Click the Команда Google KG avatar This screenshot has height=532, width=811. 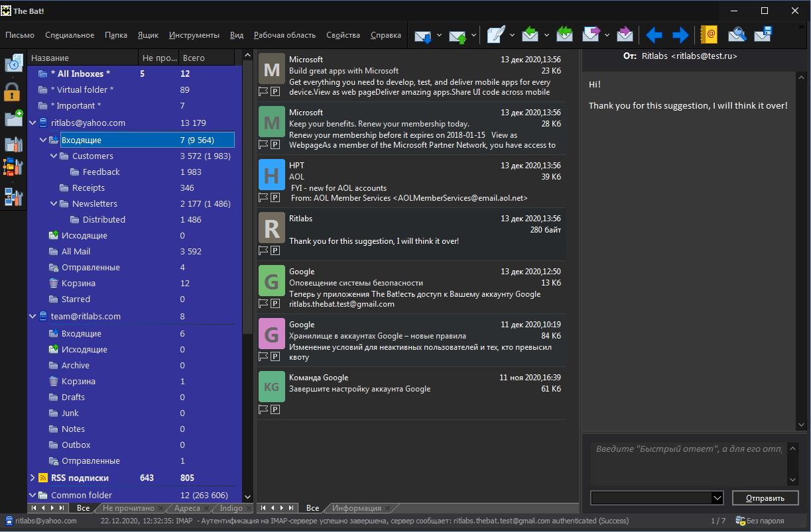coord(272,387)
